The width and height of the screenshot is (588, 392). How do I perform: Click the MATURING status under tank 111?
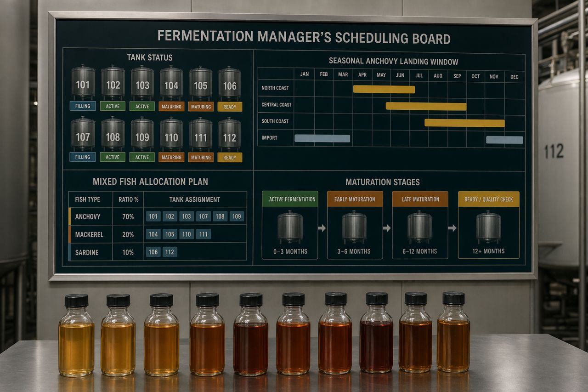(x=201, y=157)
